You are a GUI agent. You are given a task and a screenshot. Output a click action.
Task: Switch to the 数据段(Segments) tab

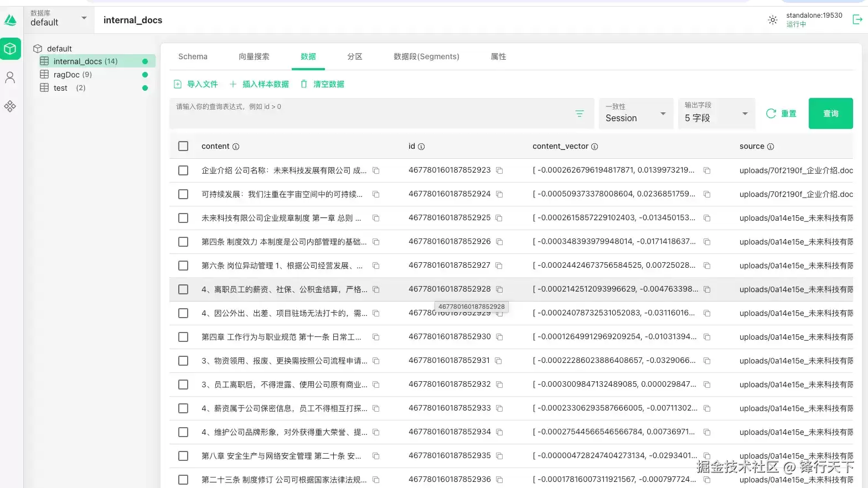pyautogui.click(x=426, y=56)
